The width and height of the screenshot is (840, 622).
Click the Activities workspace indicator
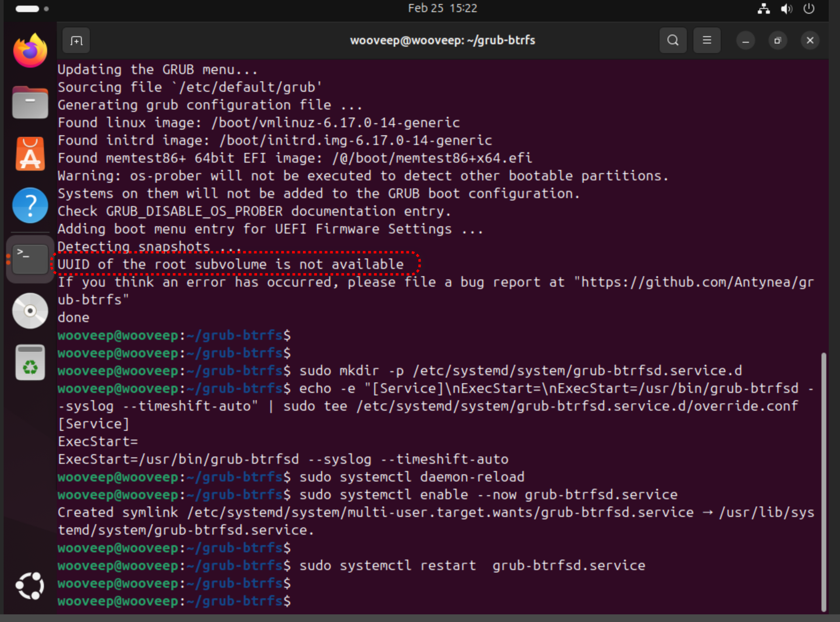click(32, 8)
